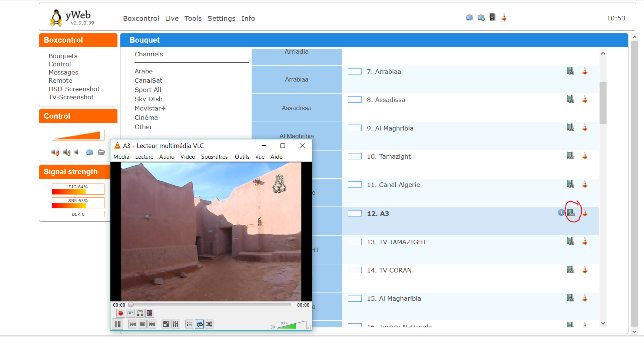Switch to TV mode in Control panel
The width and height of the screenshot is (644, 337).
[x=90, y=152]
